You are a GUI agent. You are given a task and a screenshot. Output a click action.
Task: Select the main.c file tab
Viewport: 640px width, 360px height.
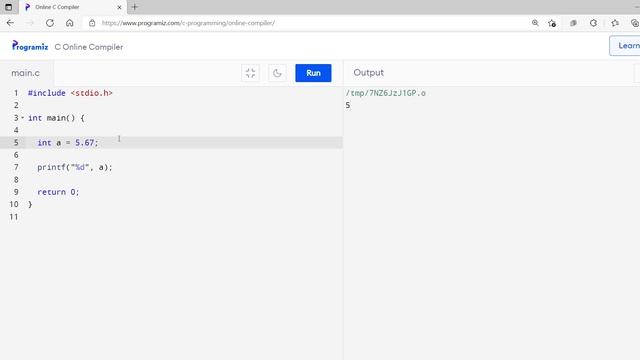(26, 73)
